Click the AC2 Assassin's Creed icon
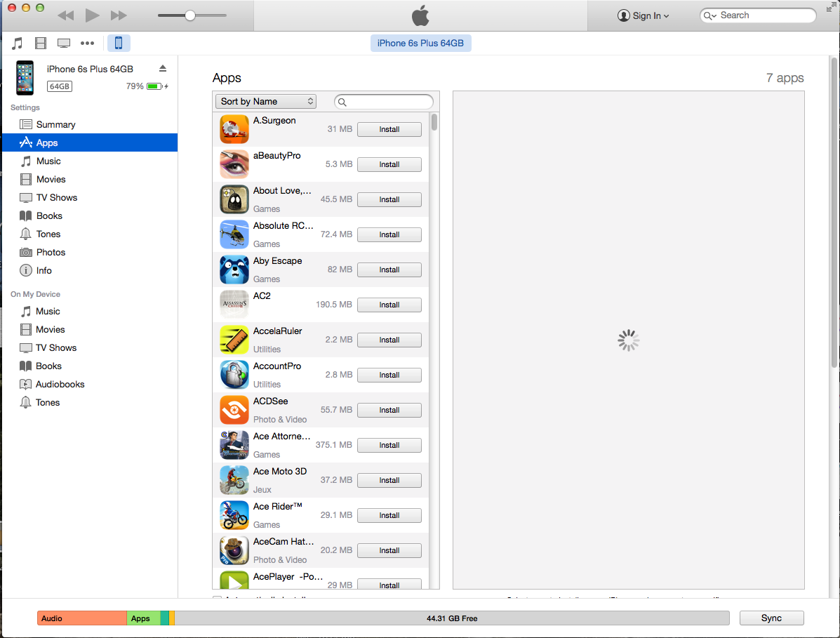The image size is (840, 638). tap(234, 305)
